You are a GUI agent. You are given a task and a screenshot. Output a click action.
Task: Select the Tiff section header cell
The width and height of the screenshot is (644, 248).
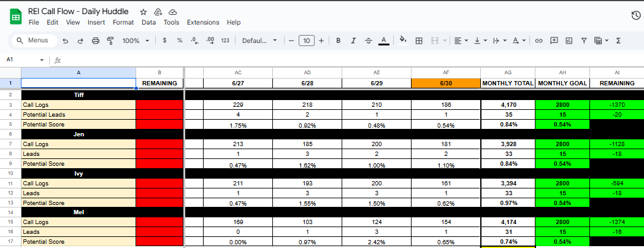[79, 95]
